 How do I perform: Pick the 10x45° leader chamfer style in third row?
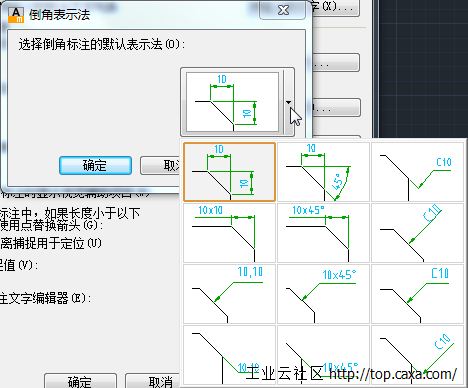tap(323, 294)
